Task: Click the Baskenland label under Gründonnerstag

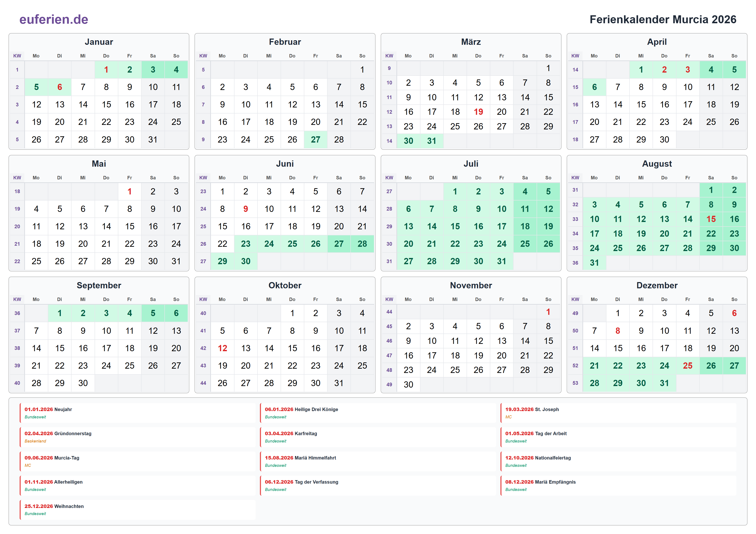Action: [x=35, y=441]
